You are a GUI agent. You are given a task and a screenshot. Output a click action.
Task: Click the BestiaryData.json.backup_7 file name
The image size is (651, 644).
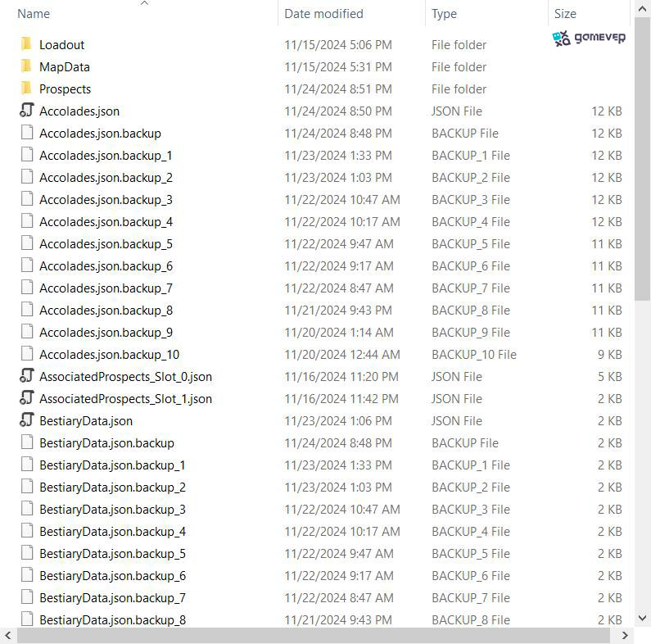click(x=112, y=598)
